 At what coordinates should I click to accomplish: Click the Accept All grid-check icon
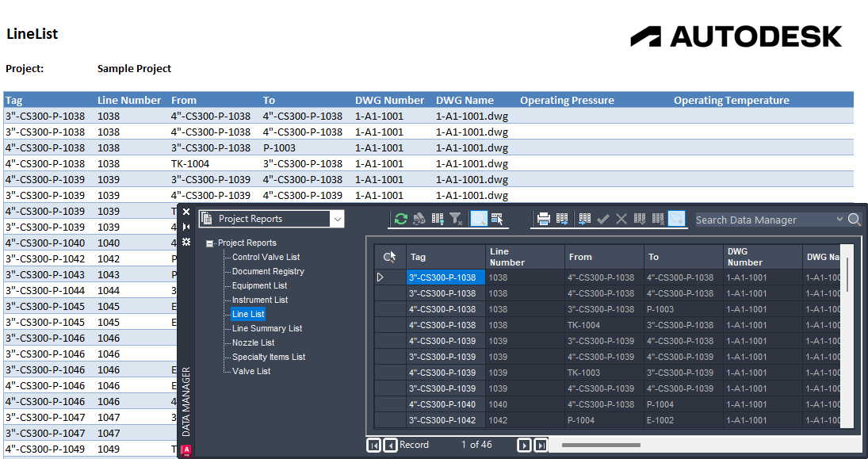click(640, 219)
